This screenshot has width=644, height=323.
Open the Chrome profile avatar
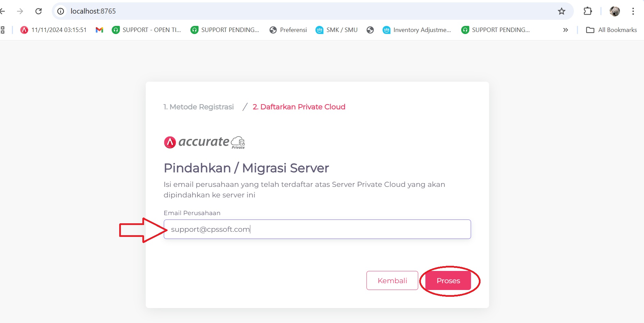pyautogui.click(x=614, y=11)
